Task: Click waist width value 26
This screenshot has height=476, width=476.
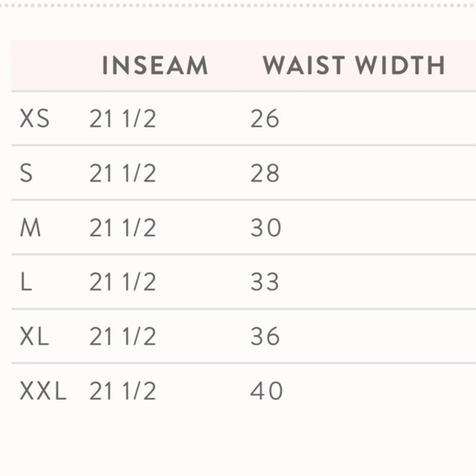Action: [265, 119]
